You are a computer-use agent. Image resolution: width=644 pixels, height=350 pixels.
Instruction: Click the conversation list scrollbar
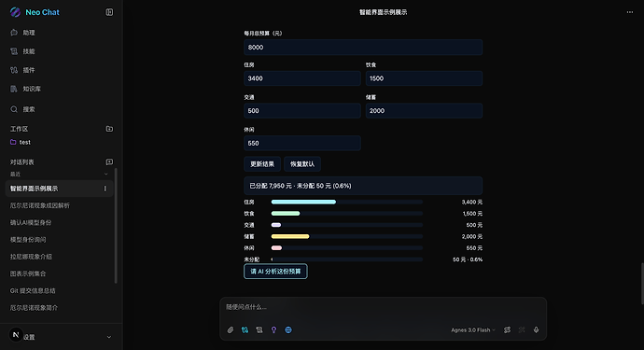116,225
